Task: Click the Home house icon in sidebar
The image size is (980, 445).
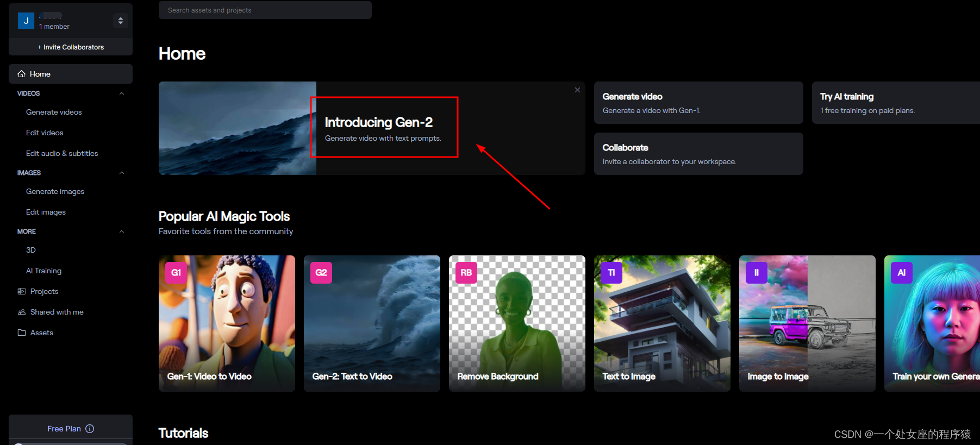Action: pos(22,74)
